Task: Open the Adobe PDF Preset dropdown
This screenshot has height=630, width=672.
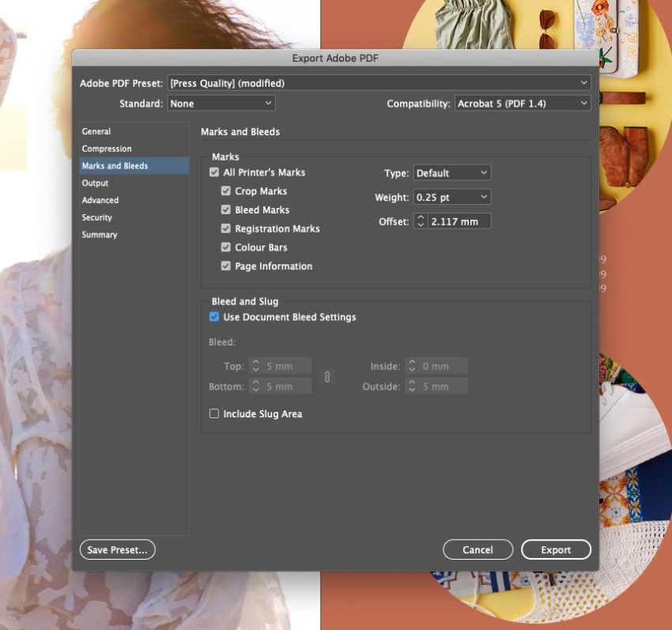Action: click(378, 82)
